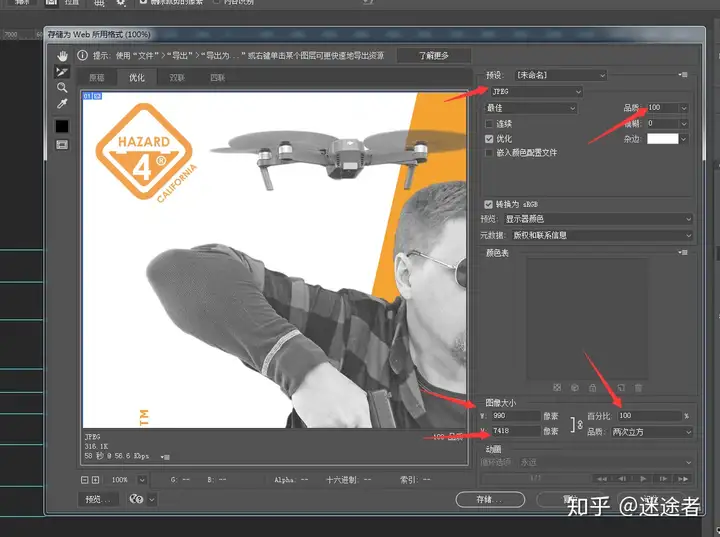The image size is (720, 537).
Task: Select the Eyedropper tool
Action: [x=62, y=103]
